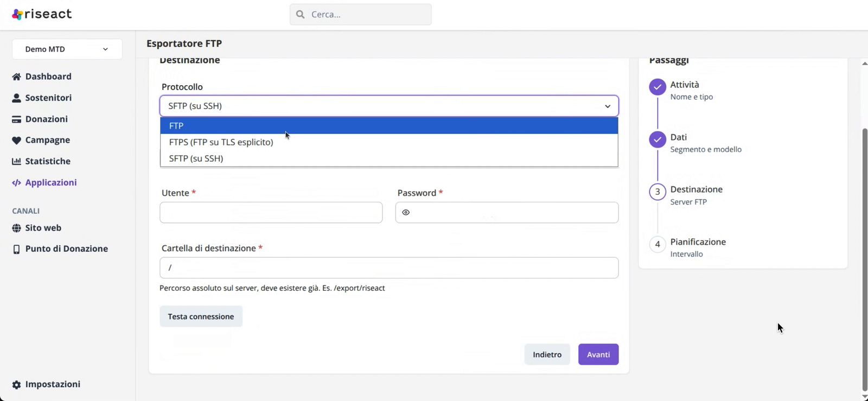Click the CANALI section heading

point(26,211)
